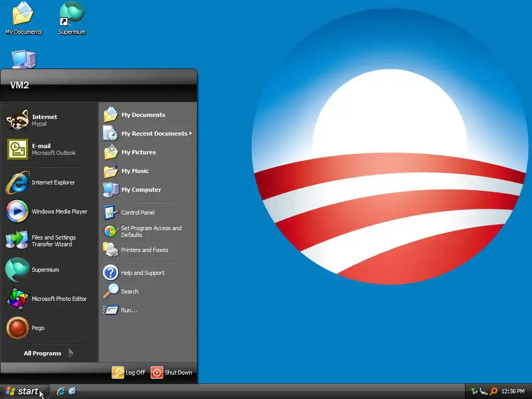Viewport: 532px width, 399px height.
Task: Open Run... dialog icon
Action: pos(111,310)
